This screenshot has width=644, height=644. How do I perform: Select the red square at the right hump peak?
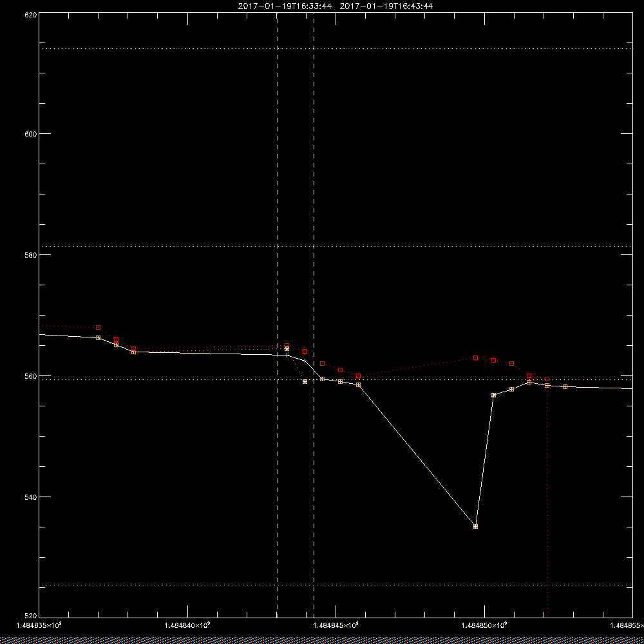[x=476, y=357]
